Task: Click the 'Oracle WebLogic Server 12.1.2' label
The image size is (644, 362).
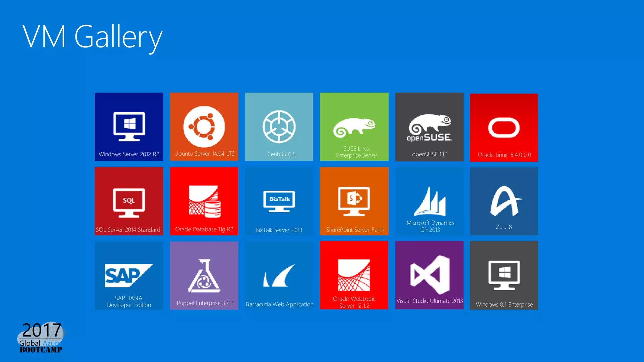Action: 354,302
